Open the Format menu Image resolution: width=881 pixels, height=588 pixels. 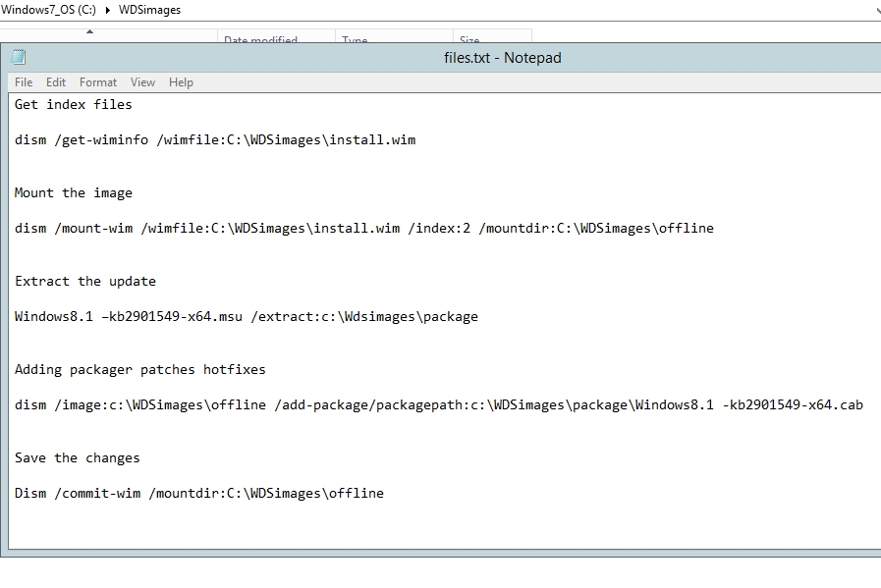pos(98,82)
